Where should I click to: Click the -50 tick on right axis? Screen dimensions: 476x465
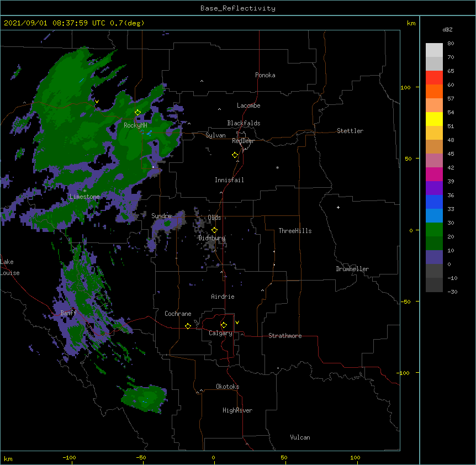(405, 302)
